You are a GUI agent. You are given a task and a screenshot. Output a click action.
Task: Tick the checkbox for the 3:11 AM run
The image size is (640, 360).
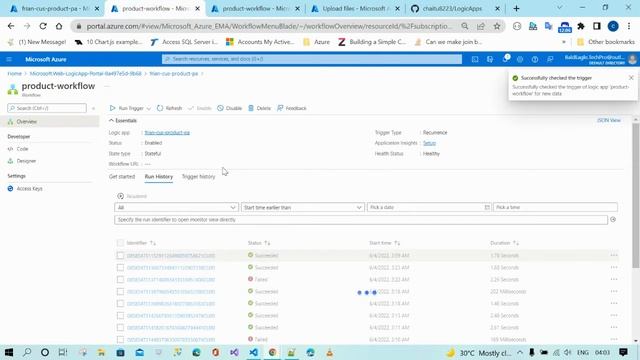pos(120,327)
